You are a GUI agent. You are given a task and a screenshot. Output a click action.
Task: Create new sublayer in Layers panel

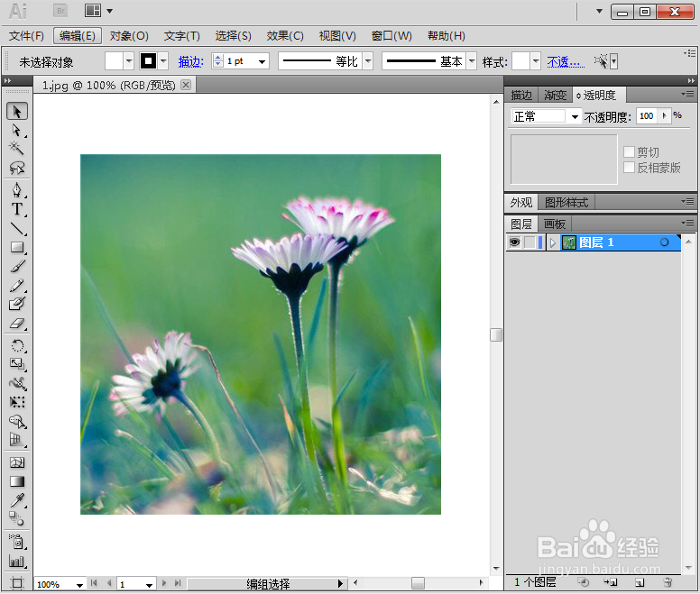(x=611, y=582)
